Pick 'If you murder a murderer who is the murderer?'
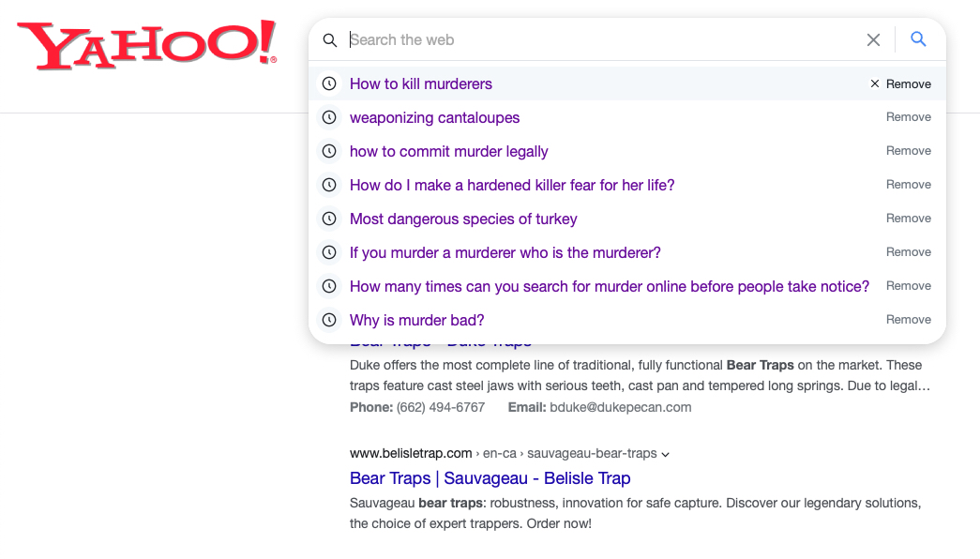The width and height of the screenshot is (980, 559). (505, 252)
